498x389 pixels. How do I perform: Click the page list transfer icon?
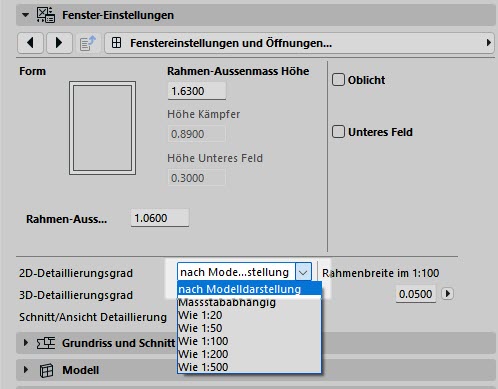pyautogui.click(x=88, y=43)
